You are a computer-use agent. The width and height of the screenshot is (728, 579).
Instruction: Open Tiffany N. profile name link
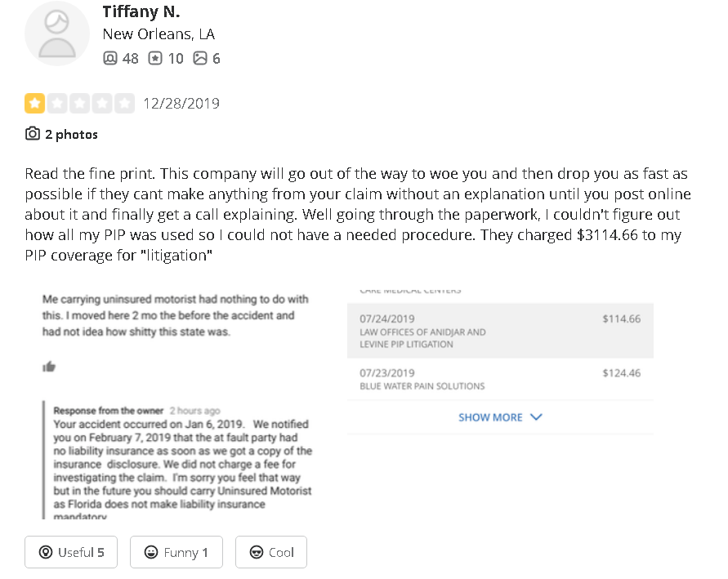pos(141,11)
